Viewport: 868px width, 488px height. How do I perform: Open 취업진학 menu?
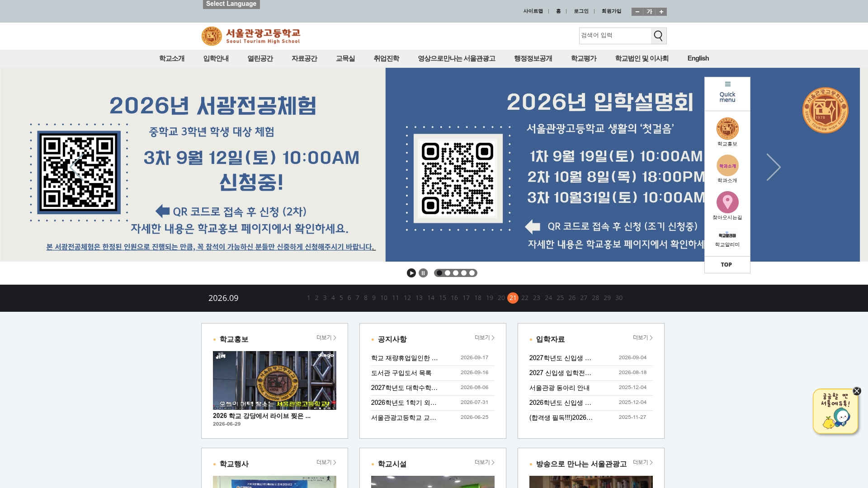click(x=387, y=58)
